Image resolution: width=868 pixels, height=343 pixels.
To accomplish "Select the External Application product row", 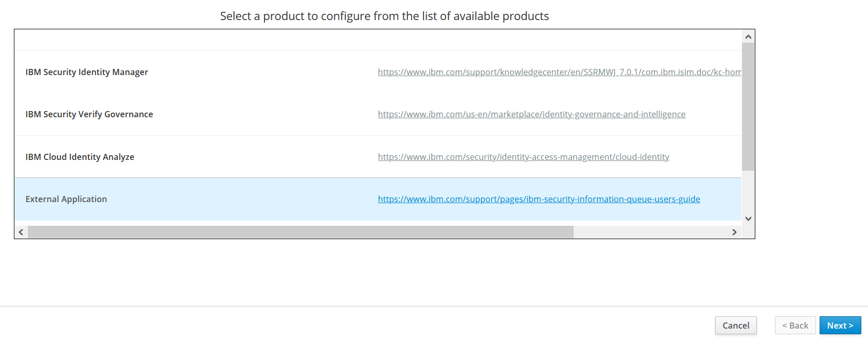I will [66, 199].
